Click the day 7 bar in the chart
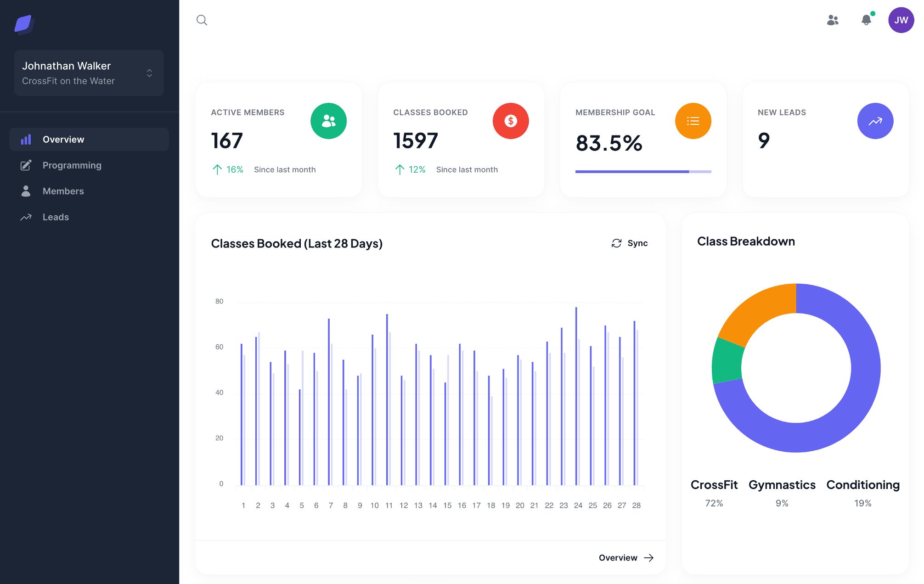This screenshot has height=584, width=924. (x=329, y=402)
